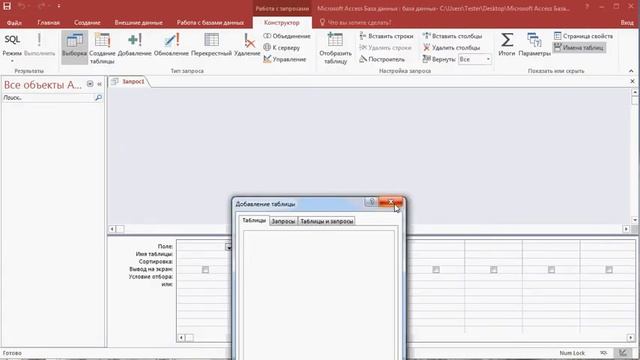Toggle Итоги totals row
Screen dimensions: 640x360
[507, 44]
